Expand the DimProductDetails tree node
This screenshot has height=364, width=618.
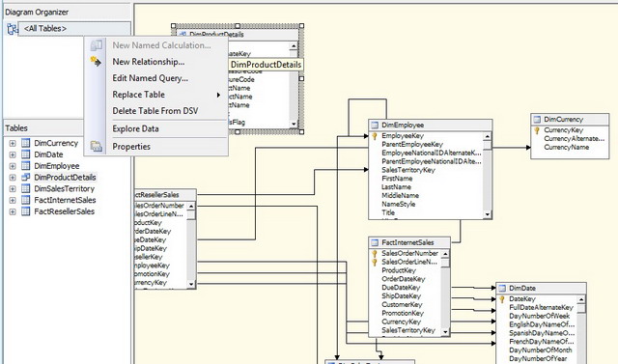pyautogui.click(x=13, y=178)
